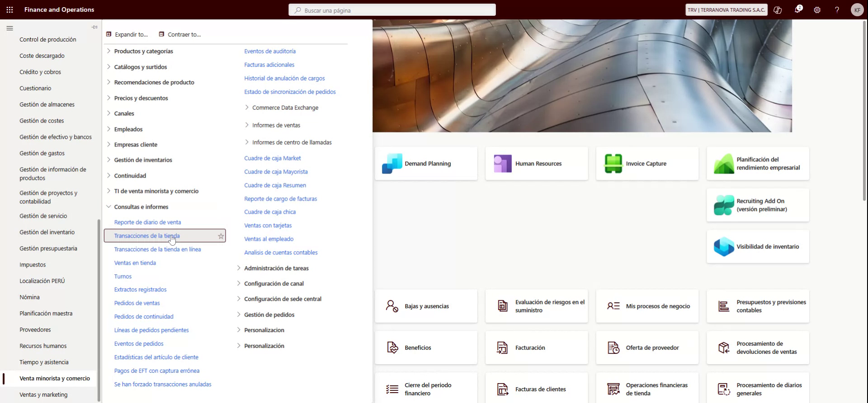Click the Demand Planning app icon
This screenshot has width=868, height=403.
tap(392, 164)
